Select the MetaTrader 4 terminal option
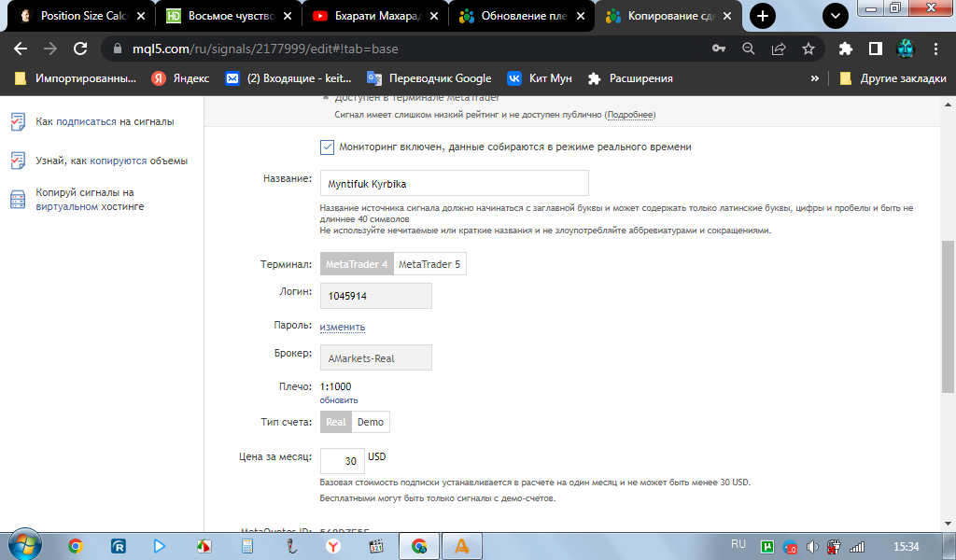 [357, 264]
